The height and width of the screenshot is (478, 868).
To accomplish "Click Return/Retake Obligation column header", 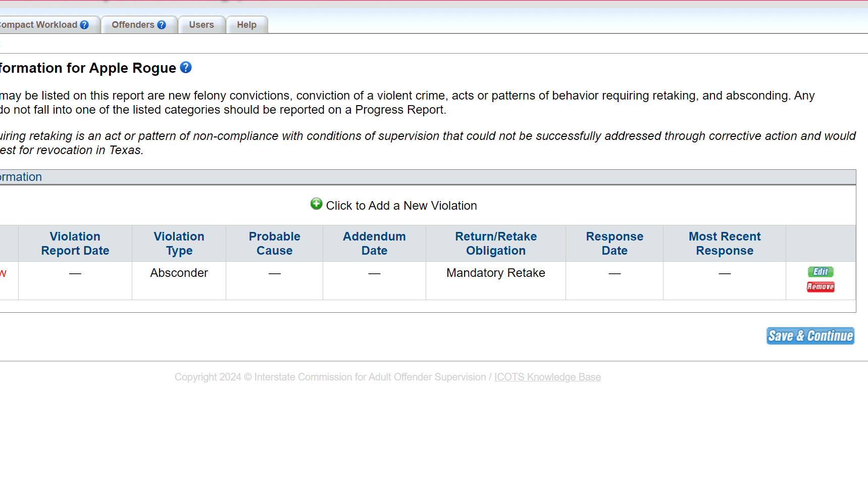I will (x=496, y=244).
